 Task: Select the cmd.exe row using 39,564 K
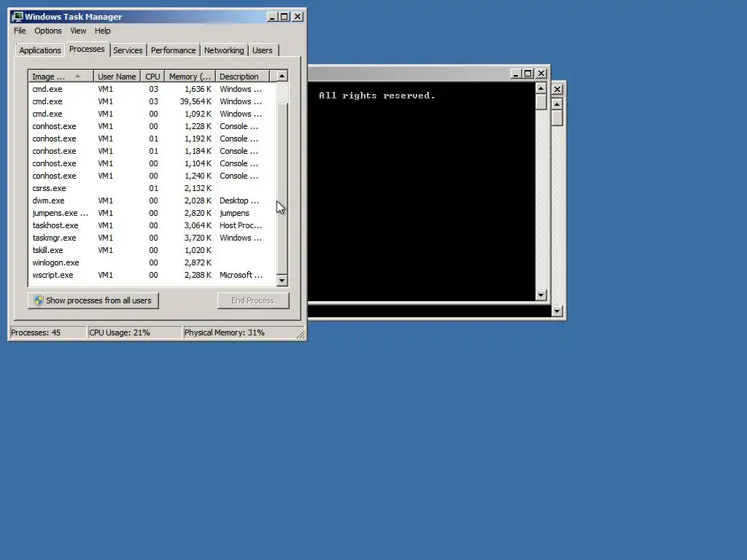pyautogui.click(x=152, y=101)
